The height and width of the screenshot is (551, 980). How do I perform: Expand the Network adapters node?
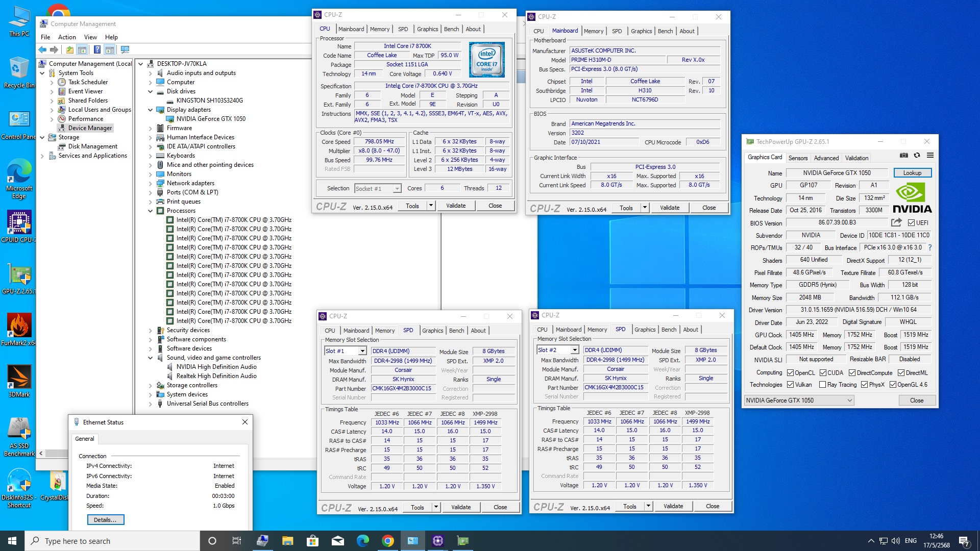tap(151, 183)
